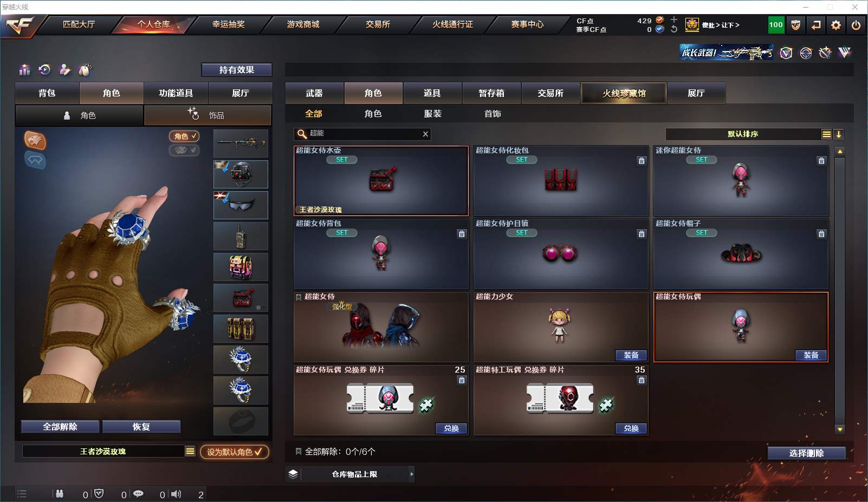Click the power exit icon
The height and width of the screenshot is (502, 868).
coord(856,25)
